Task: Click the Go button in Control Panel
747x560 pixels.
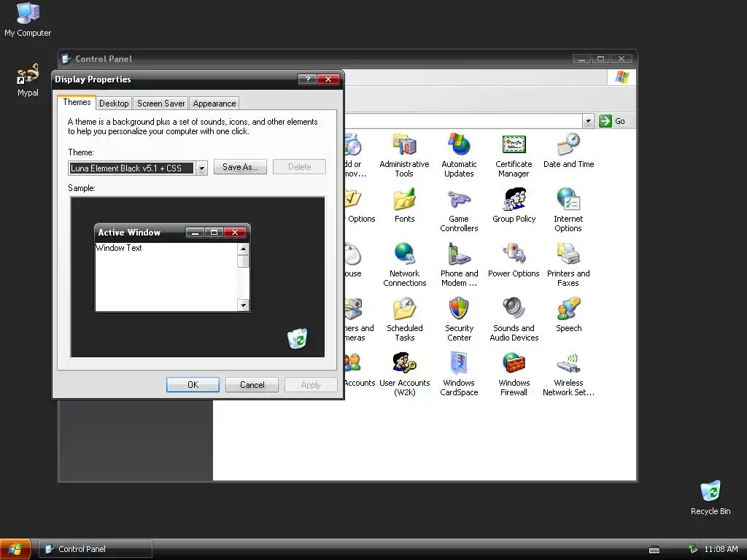Action: (612, 121)
